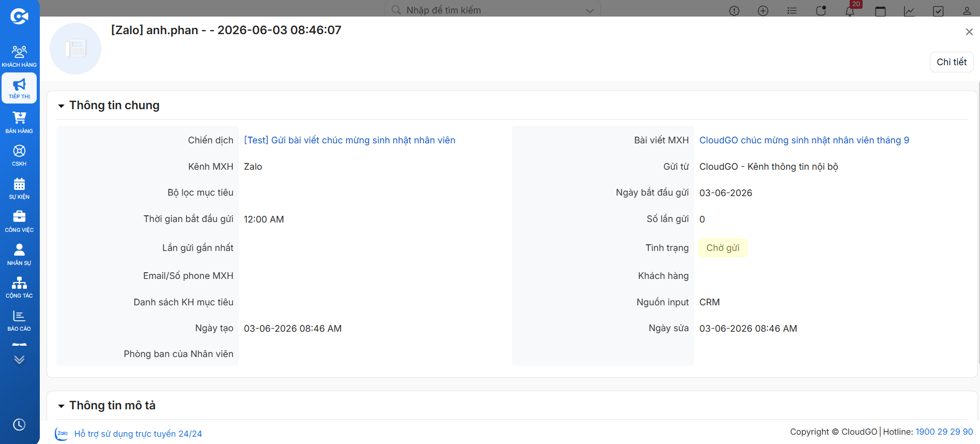Open the Báo cáo module

pyautogui.click(x=19, y=320)
